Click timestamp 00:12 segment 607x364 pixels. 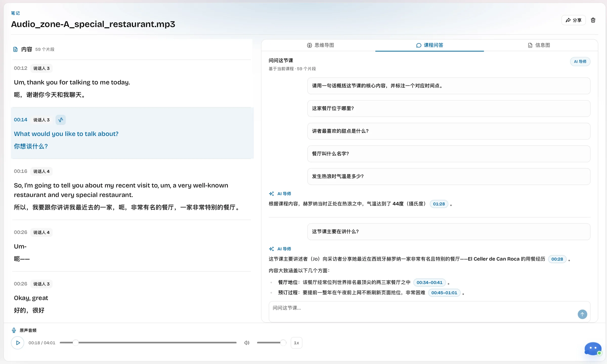[x=20, y=68]
